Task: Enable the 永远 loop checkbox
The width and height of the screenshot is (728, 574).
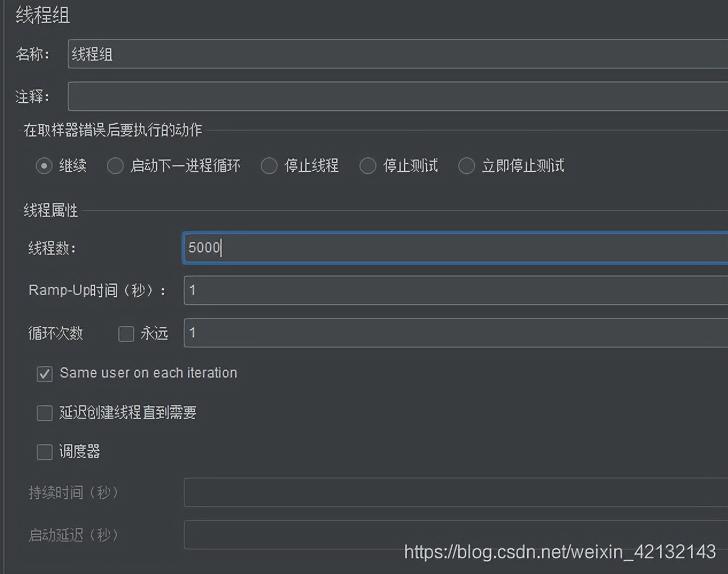Action: click(126, 333)
